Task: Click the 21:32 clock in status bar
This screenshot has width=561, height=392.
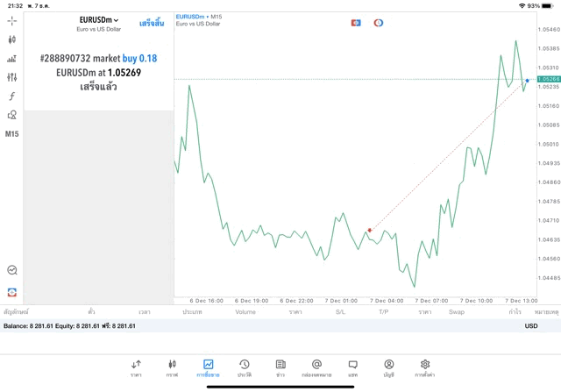Action: (x=15, y=6)
